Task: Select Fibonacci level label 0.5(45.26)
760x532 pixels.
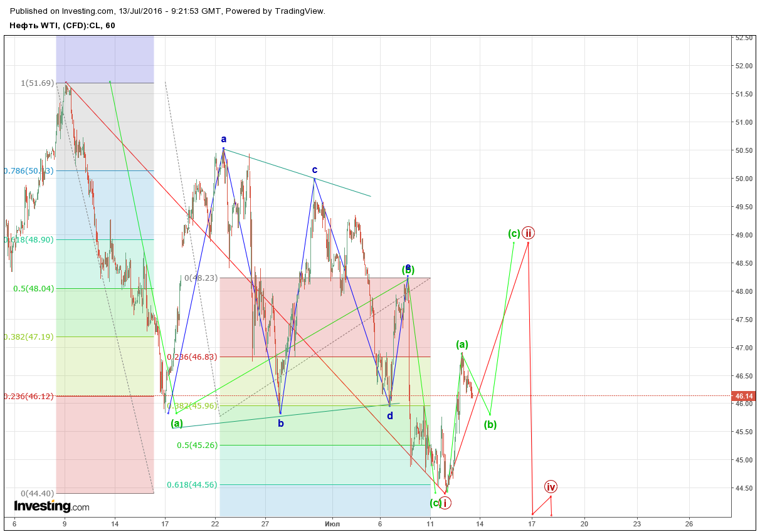Action: [x=197, y=446]
